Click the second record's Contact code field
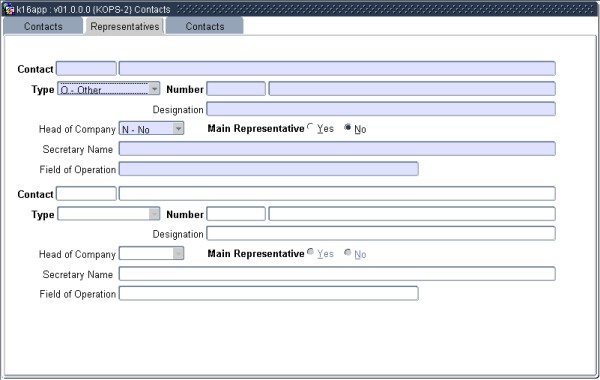The width and height of the screenshot is (600, 380). click(x=86, y=194)
